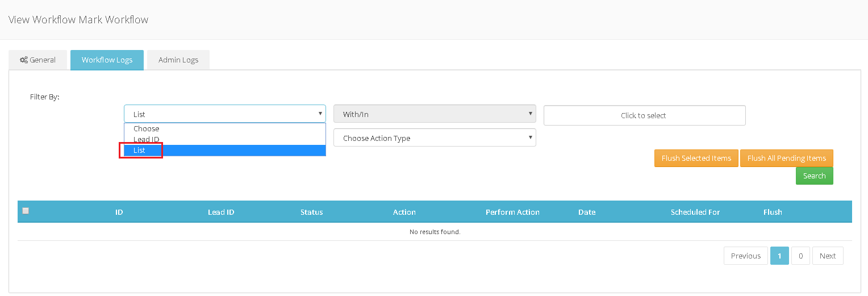Go to the Next page
This screenshot has height=296, width=868.
point(828,256)
